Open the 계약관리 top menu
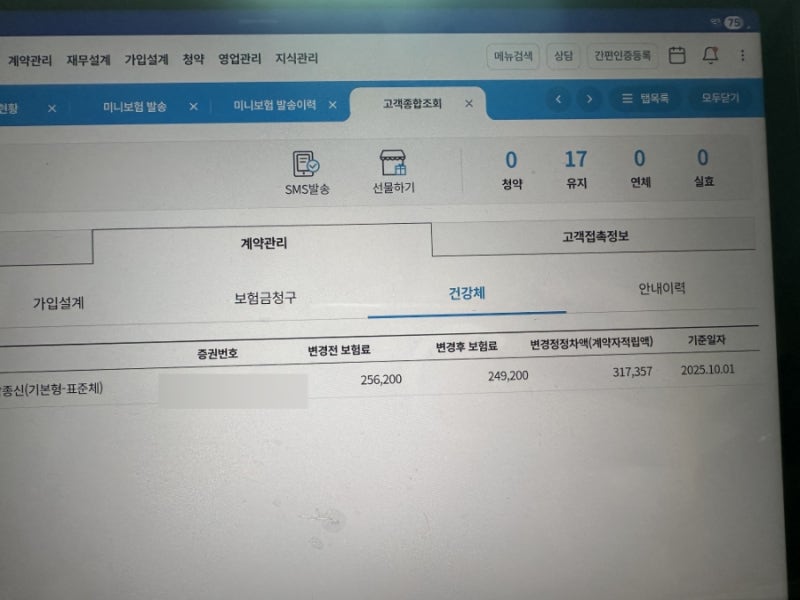Image resolution: width=800 pixels, height=600 pixels. pyautogui.click(x=30, y=61)
